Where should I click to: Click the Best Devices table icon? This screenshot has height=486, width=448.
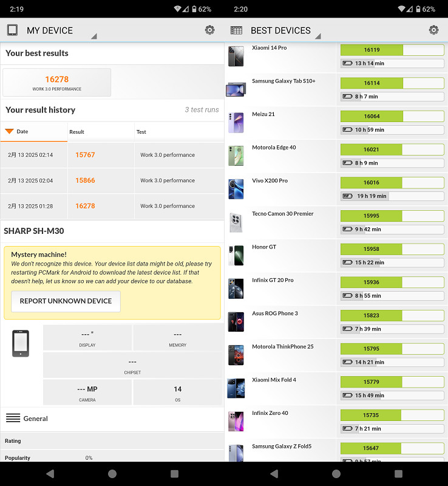click(236, 30)
